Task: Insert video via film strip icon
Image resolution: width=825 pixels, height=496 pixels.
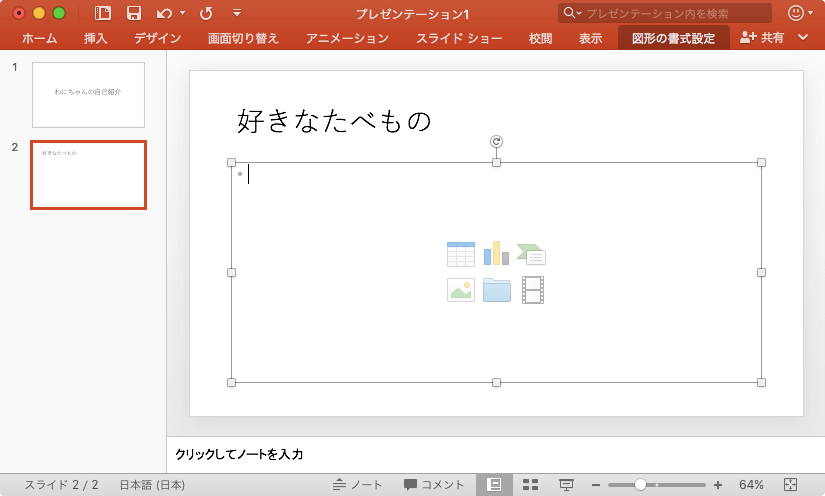Action: pyautogui.click(x=532, y=290)
